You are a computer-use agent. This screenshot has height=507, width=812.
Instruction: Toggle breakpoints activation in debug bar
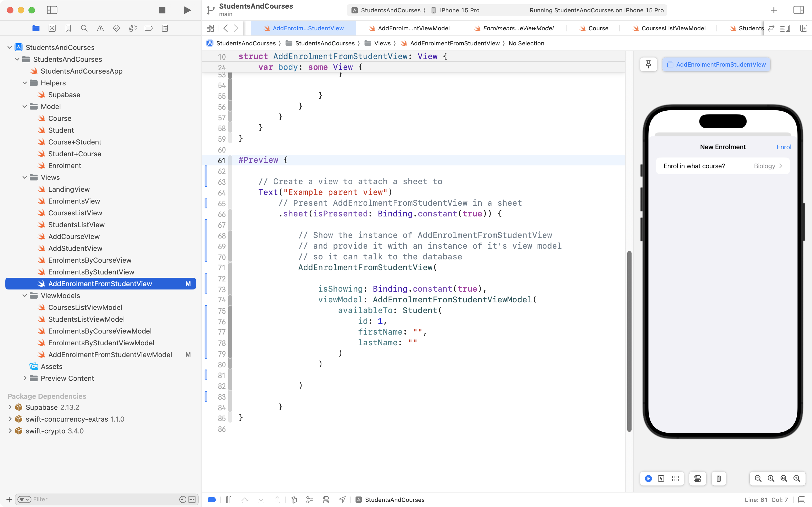(x=212, y=500)
